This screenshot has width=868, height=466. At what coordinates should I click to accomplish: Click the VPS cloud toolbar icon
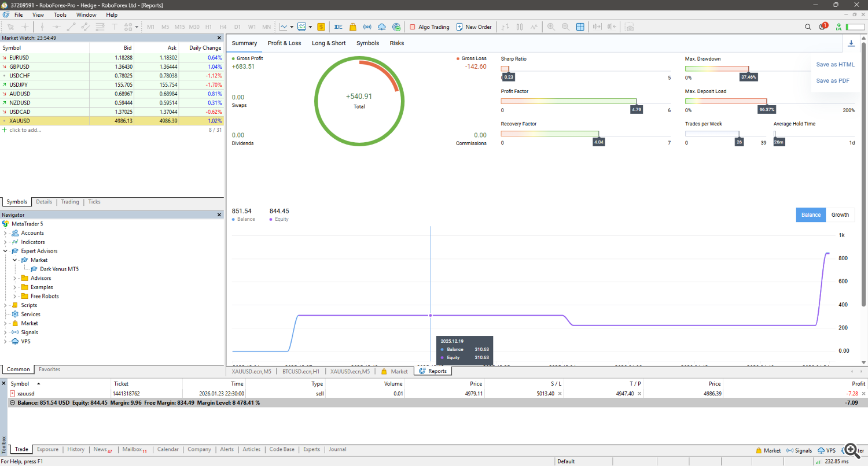(x=381, y=27)
